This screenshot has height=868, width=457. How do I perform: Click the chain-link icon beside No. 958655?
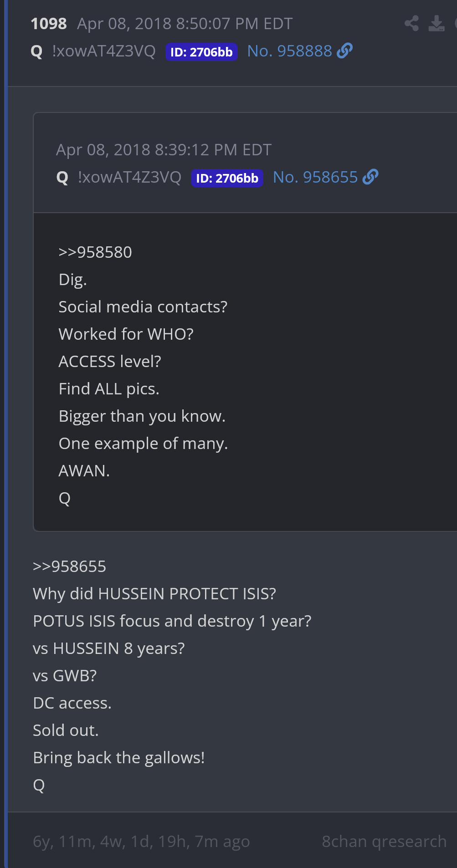coord(370,177)
